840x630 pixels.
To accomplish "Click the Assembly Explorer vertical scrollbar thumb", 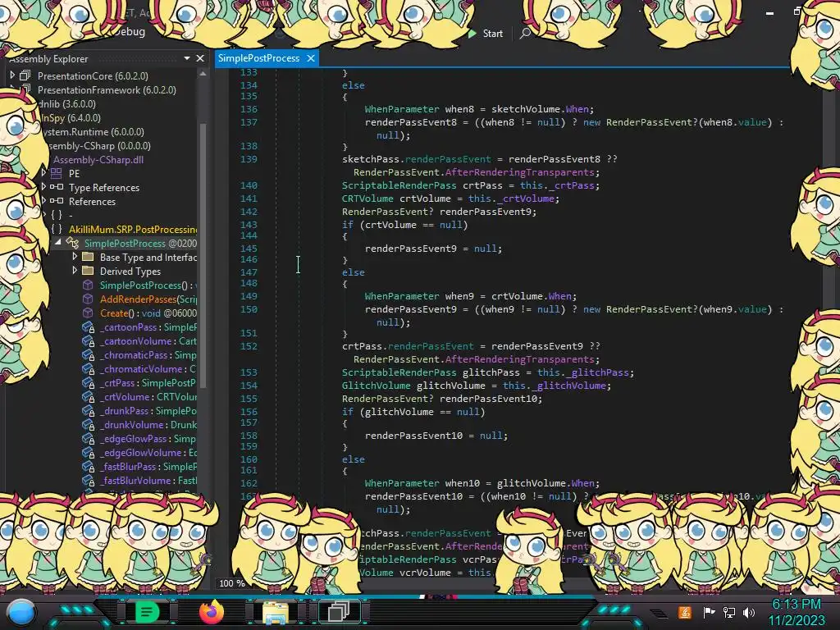I will 203,256.
